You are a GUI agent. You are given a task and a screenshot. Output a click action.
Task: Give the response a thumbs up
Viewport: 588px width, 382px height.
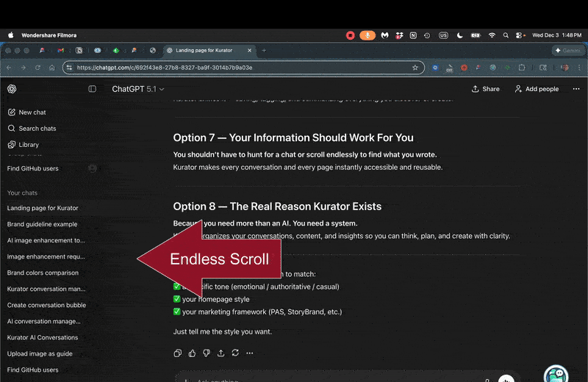192,353
